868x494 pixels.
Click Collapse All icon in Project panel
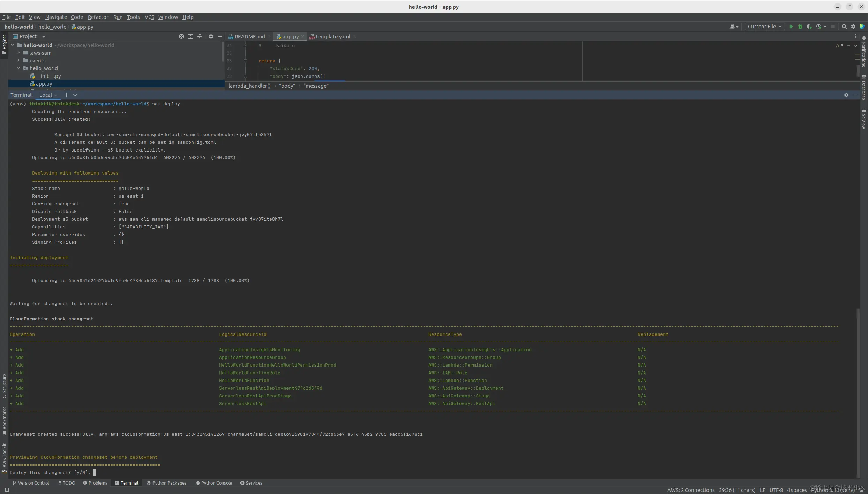[199, 36]
